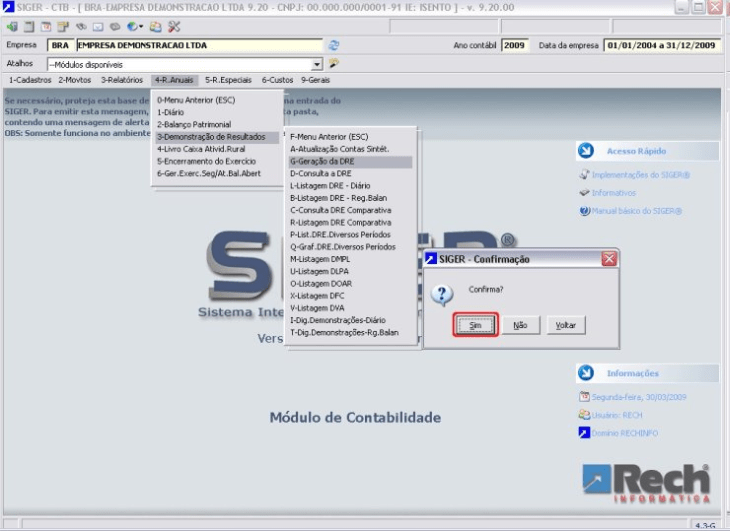Open the 2-Movtos menu
This screenshot has height=531, width=730.
pyautogui.click(x=74, y=80)
